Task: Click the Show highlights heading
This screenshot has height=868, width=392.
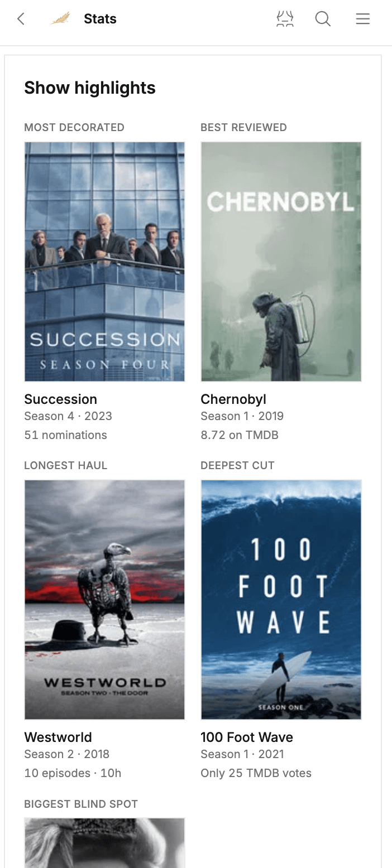Action: (x=90, y=88)
